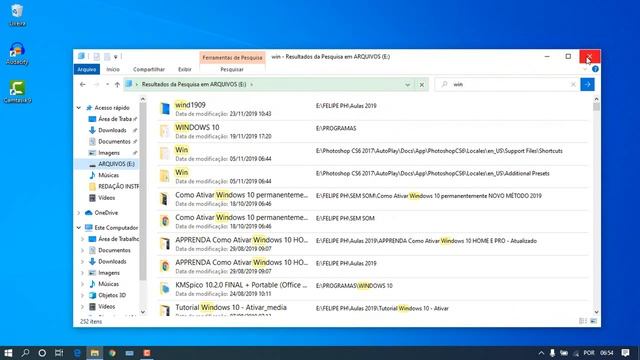This screenshot has width=640, height=360.
Task: Clear the search box text
Action: [573, 84]
